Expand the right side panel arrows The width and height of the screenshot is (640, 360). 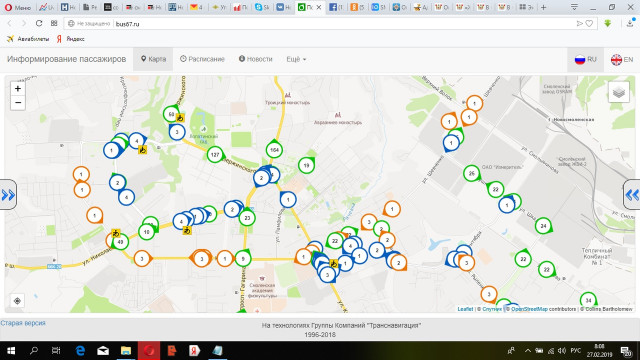632,195
